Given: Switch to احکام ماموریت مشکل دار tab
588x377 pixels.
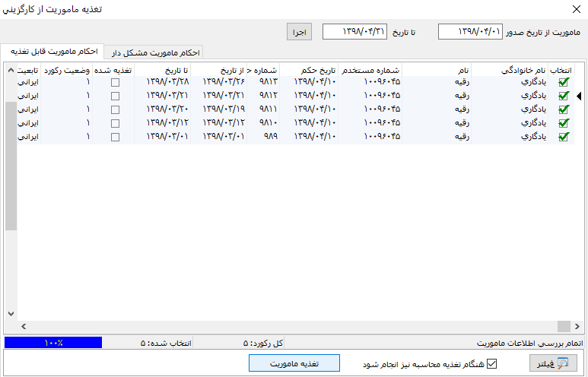Looking at the screenshot, I should point(154,53).
